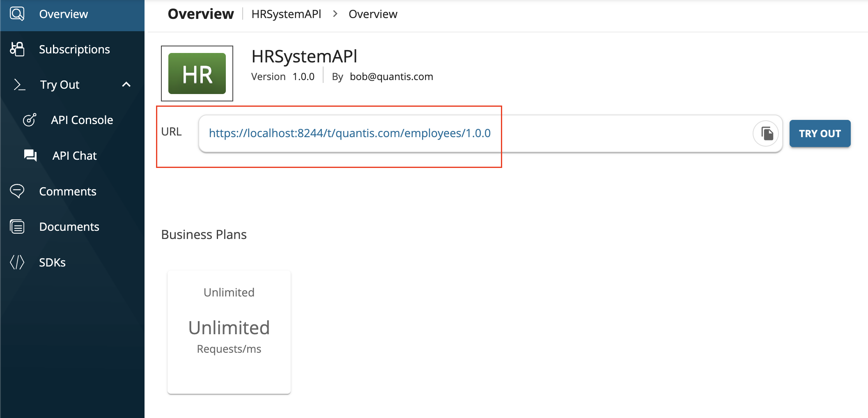
Task: Select the SDKs code brackets icon
Action: (x=17, y=262)
